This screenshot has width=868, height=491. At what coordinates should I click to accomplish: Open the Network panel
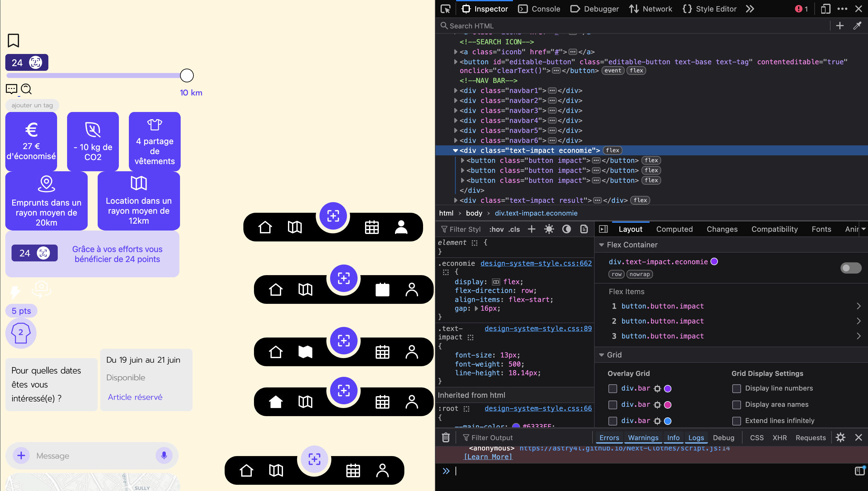pos(650,9)
